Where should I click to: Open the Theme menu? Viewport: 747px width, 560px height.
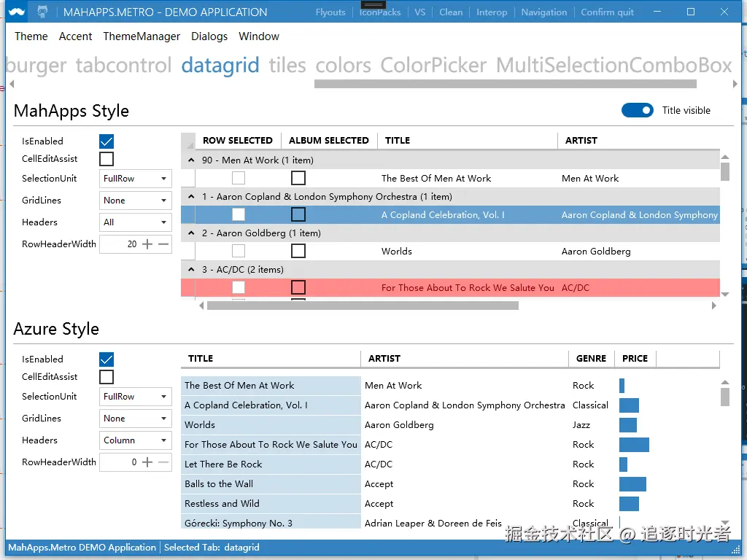[31, 36]
